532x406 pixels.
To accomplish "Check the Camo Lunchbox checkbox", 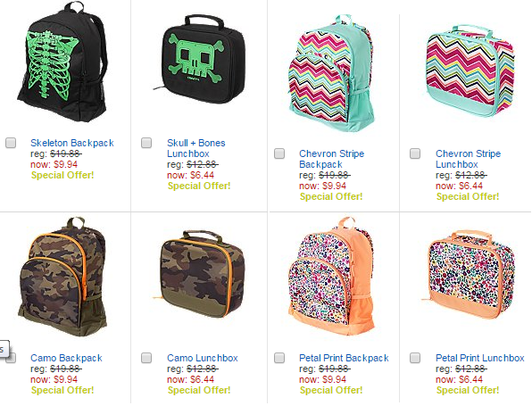I will coord(146,358).
